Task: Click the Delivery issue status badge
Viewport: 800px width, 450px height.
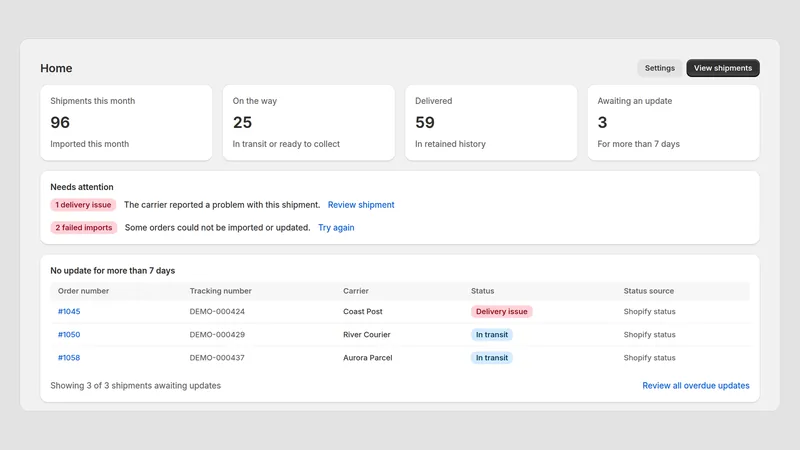Action: click(502, 311)
